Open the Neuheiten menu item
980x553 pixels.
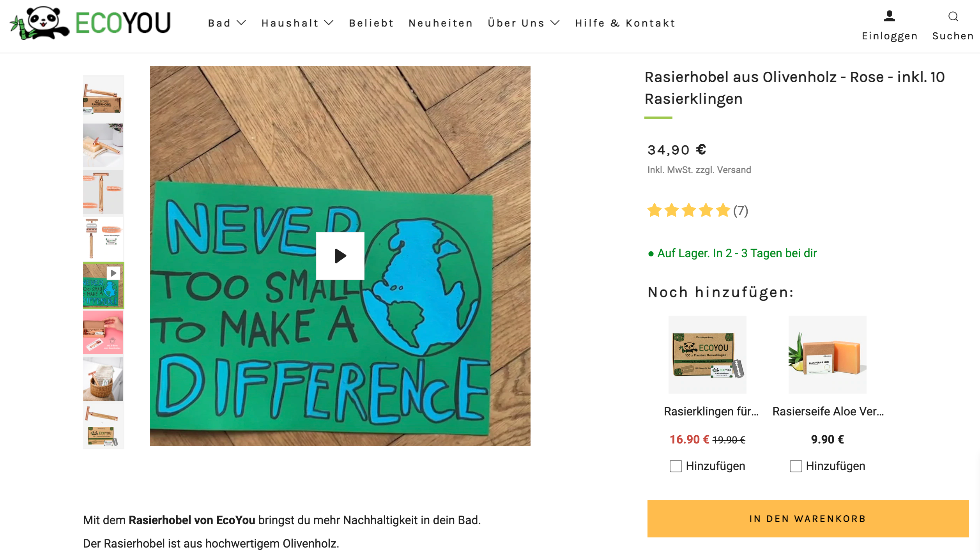pos(440,23)
